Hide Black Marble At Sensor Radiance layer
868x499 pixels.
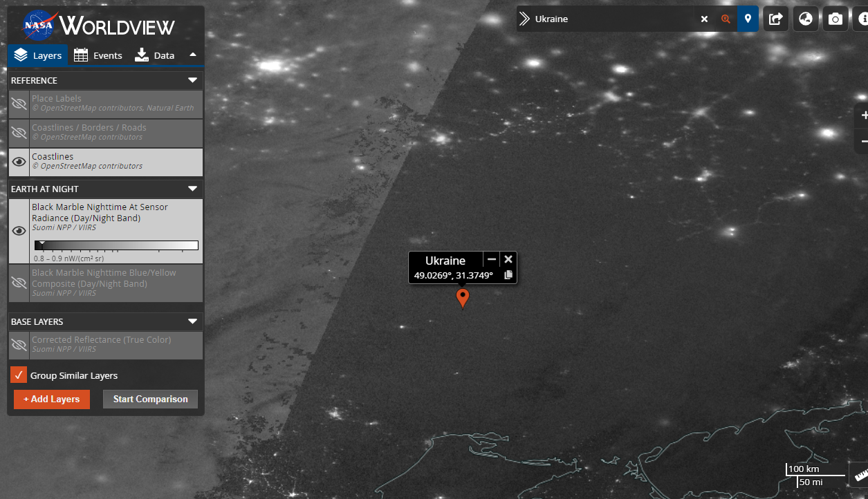19,231
